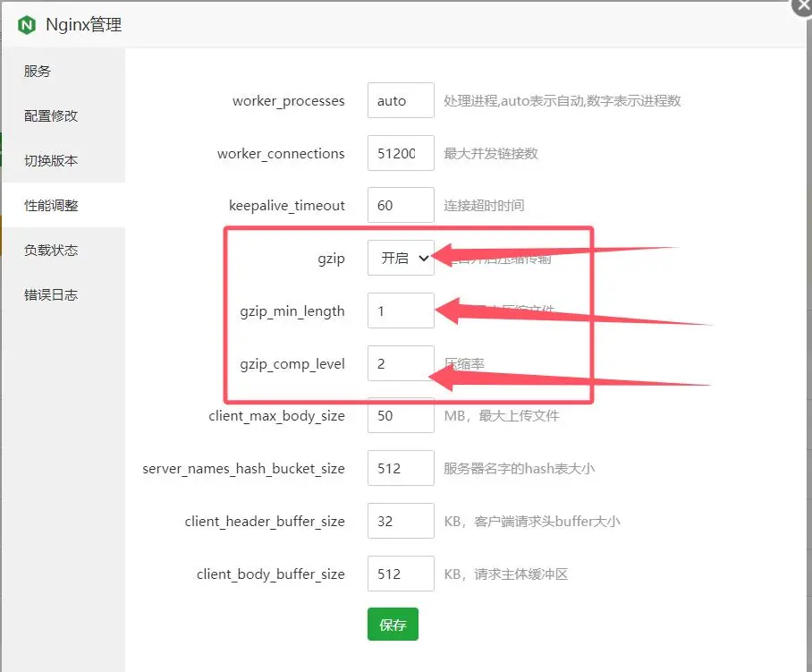Click the 最大并发链接数 description text
This screenshot has height=672, width=812.
491,153
